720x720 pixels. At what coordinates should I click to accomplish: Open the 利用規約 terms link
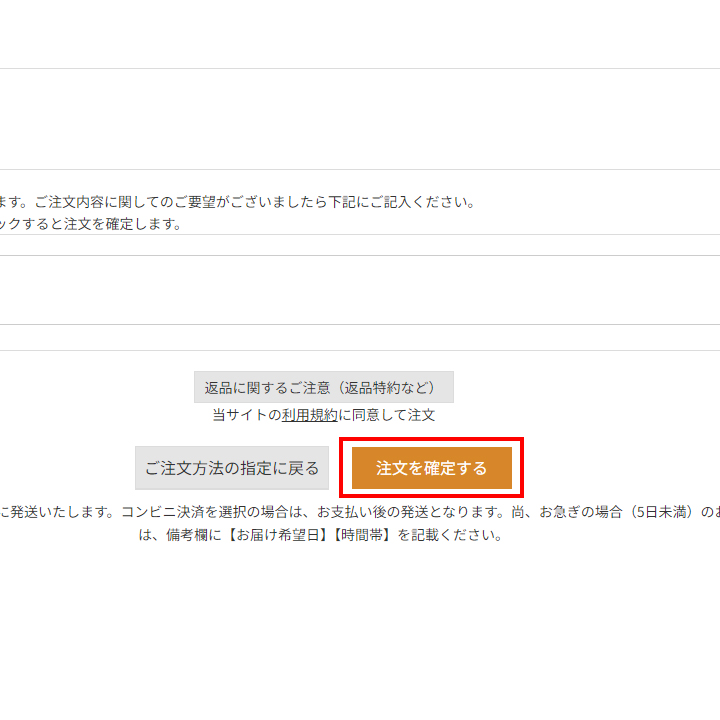click(309, 415)
